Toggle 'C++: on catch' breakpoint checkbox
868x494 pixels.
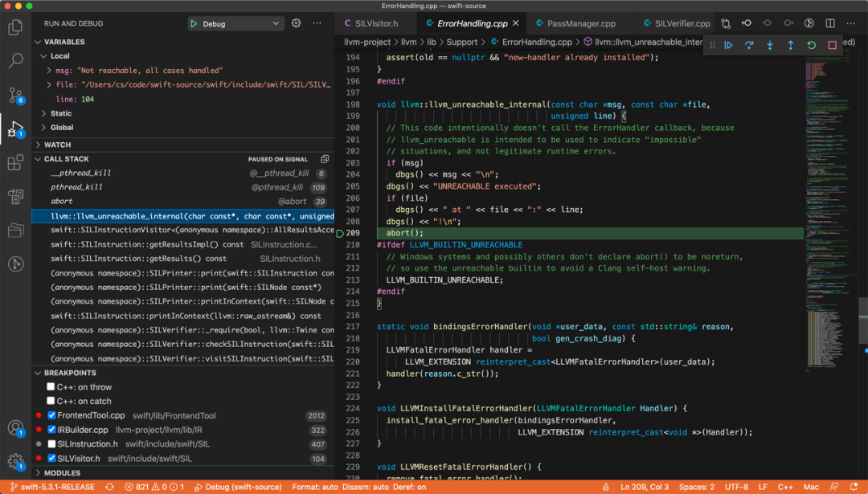pos(51,401)
